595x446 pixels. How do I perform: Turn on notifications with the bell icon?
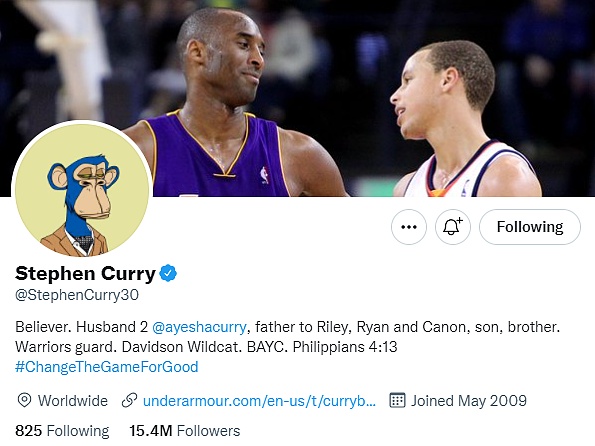(x=453, y=227)
